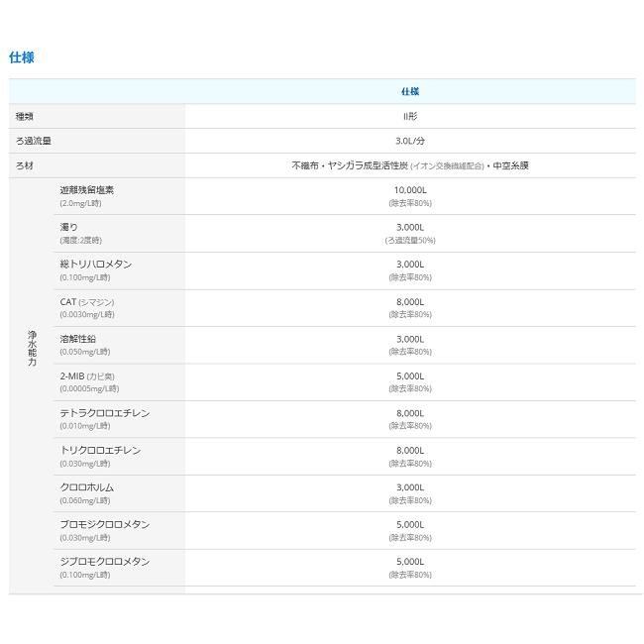Click 5,000L in the ブロモジクロロメタン row

(x=410, y=525)
